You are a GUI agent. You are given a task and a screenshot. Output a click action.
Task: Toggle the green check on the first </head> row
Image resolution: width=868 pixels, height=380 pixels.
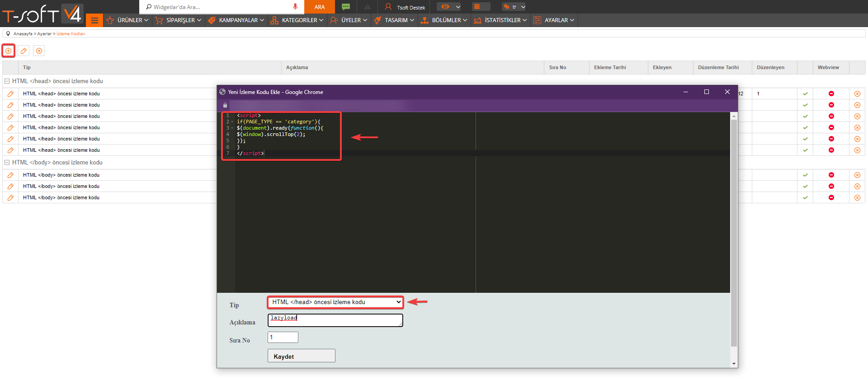[x=805, y=94]
